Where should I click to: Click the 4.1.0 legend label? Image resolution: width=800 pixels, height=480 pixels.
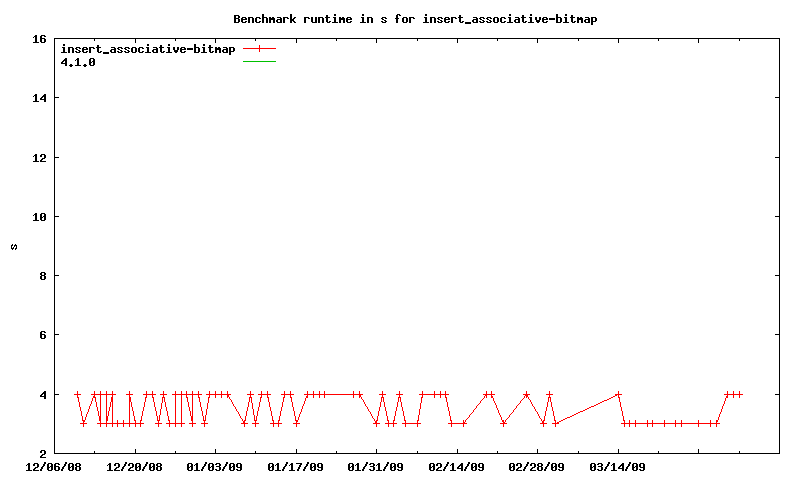tap(78, 61)
